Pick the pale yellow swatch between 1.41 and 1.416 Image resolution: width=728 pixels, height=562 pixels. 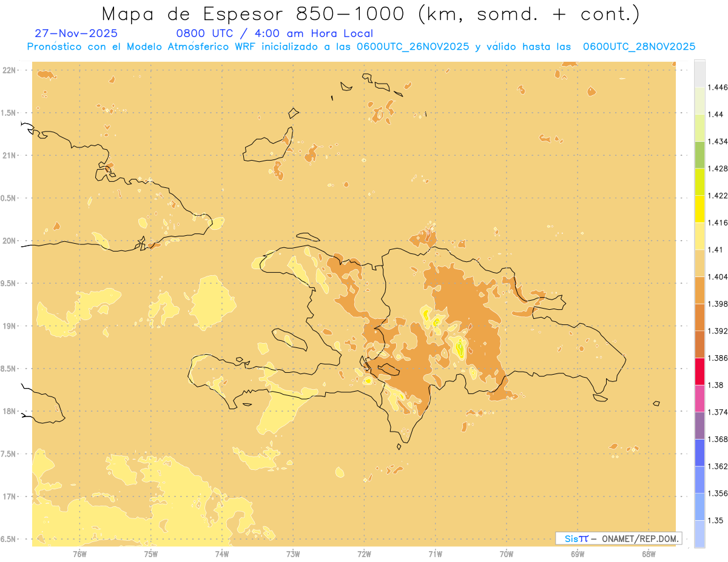(699, 236)
